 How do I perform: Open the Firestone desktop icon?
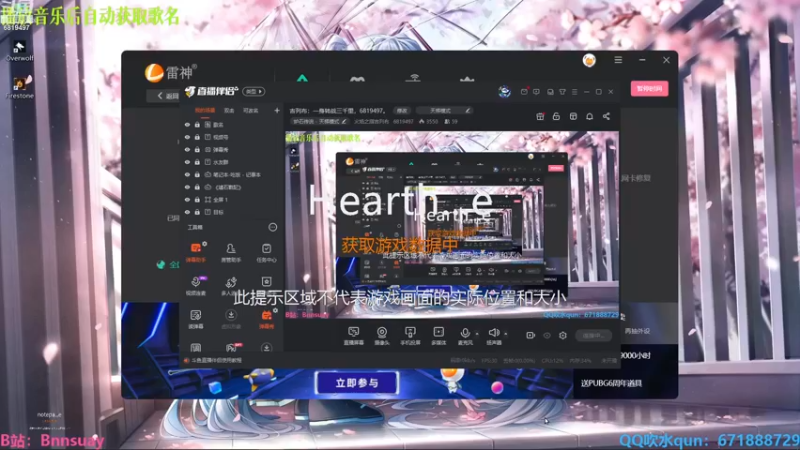pyautogui.click(x=19, y=87)
